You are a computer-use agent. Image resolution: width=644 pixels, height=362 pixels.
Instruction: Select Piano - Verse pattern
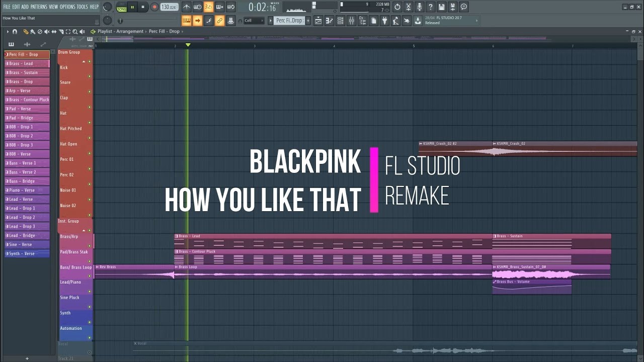tap(27, 190)
